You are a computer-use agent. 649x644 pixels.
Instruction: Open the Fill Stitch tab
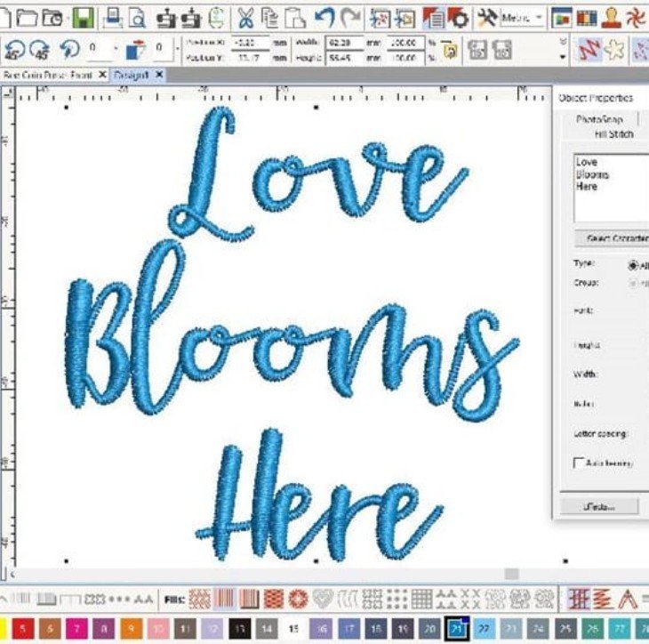(613, 134)
